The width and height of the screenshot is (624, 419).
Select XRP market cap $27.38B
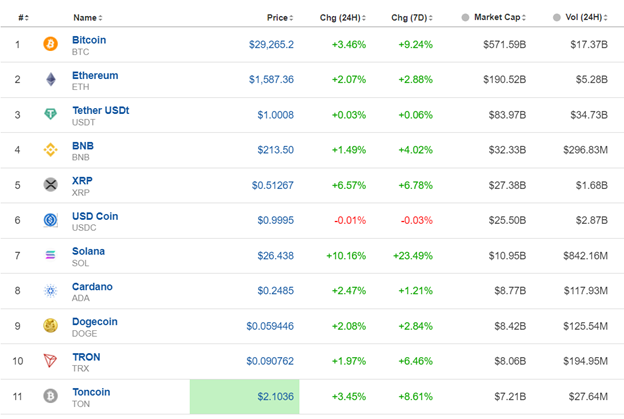coord(507,185)
